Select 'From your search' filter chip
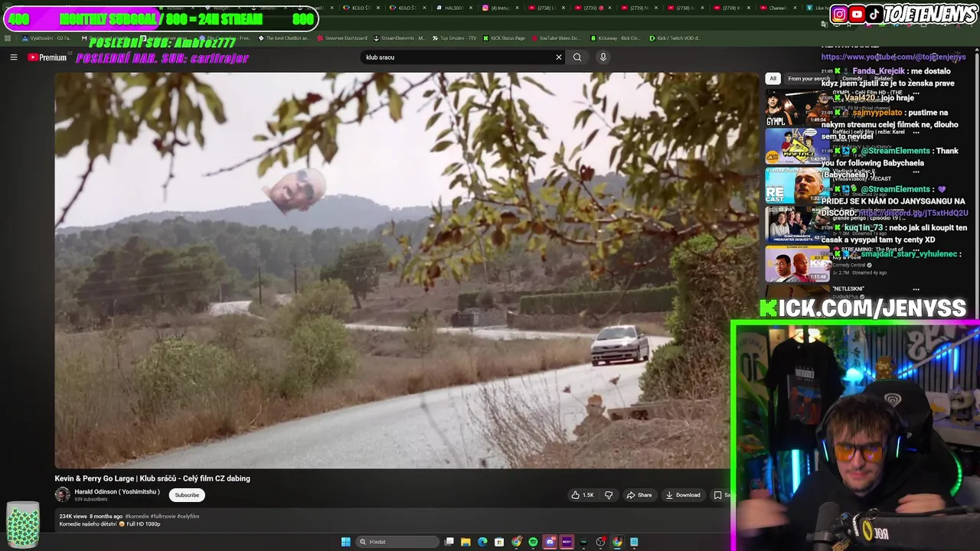This screenshot has height=551, width=980. tap(808, 79)
